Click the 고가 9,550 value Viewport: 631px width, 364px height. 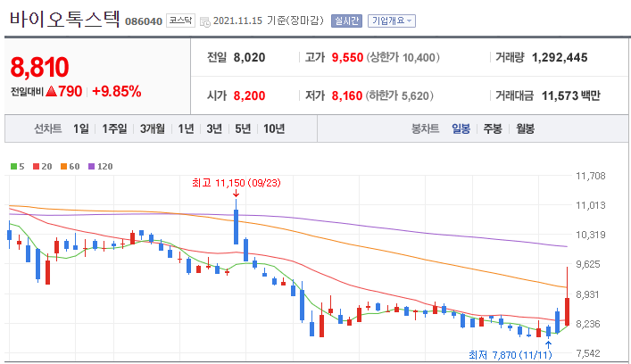click(x=347, y=57)
